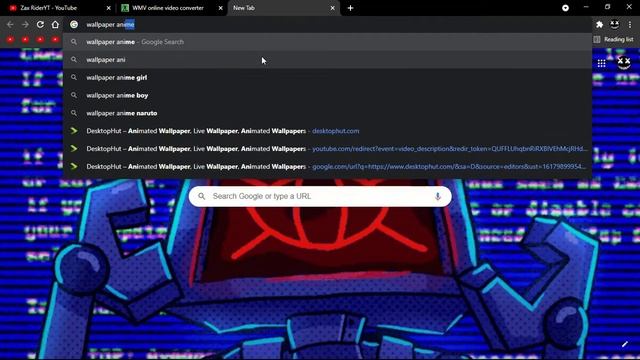
Task: Click the Google account avatar on page
Action: tap(624, 63)
